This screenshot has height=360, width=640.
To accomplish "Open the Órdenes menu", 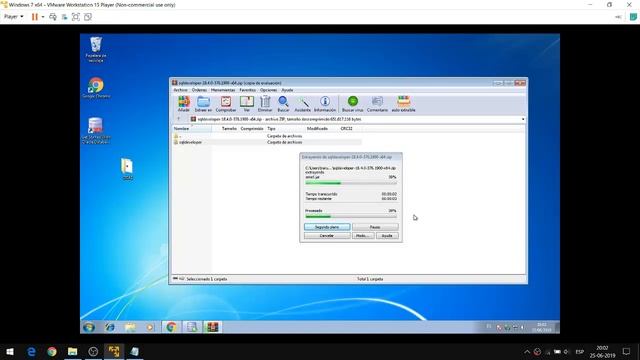I will [x=199, y=90].
